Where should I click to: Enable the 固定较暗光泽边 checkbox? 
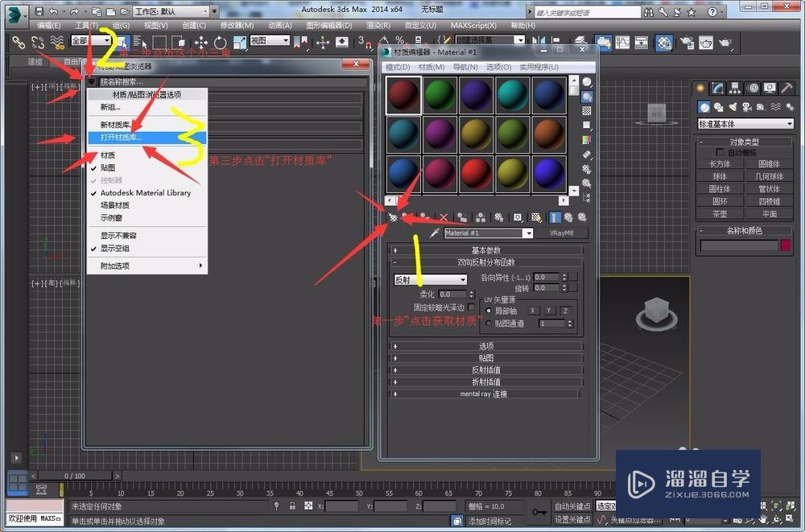471,307
